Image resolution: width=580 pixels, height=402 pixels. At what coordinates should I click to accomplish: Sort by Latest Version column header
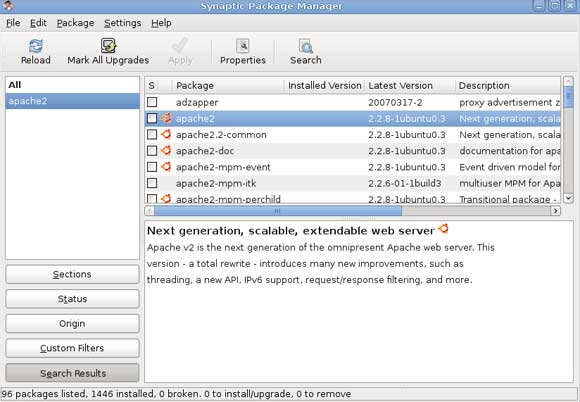click(410, 85)
